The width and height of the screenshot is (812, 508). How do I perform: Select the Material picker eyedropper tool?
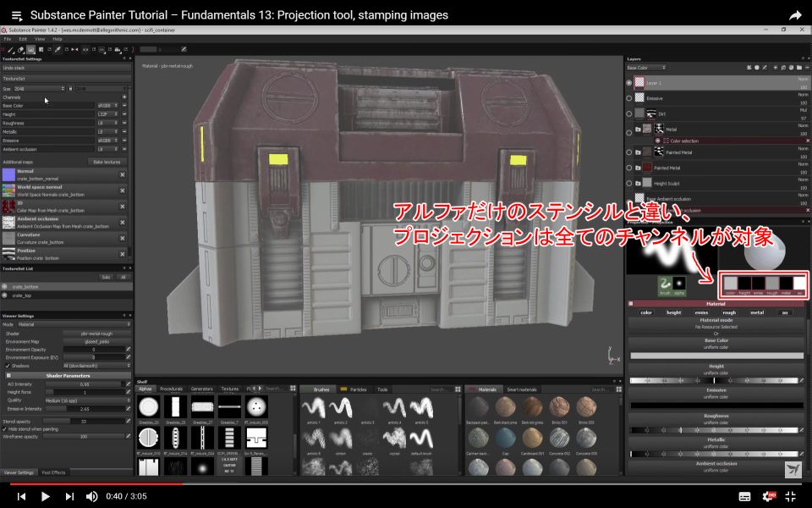click(58, 49)
